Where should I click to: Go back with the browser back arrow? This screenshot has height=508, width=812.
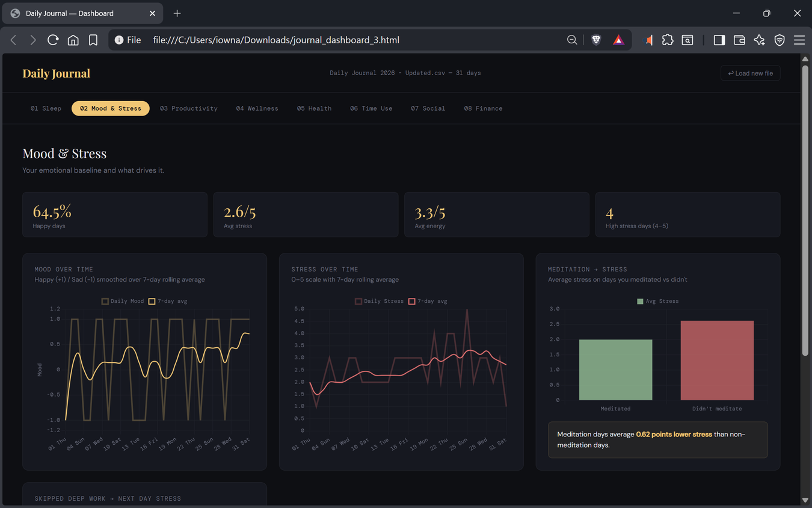click(x=13, y=40)
